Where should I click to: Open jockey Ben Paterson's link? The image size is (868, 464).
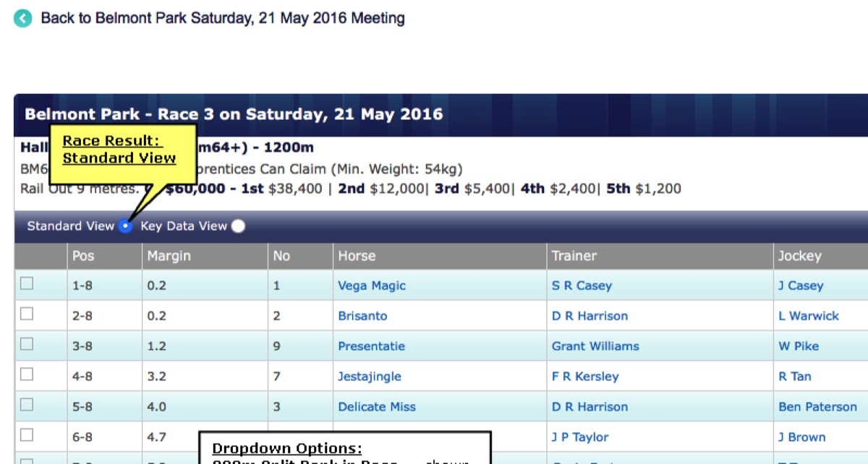pyautogui.click(x=817, y=407)
